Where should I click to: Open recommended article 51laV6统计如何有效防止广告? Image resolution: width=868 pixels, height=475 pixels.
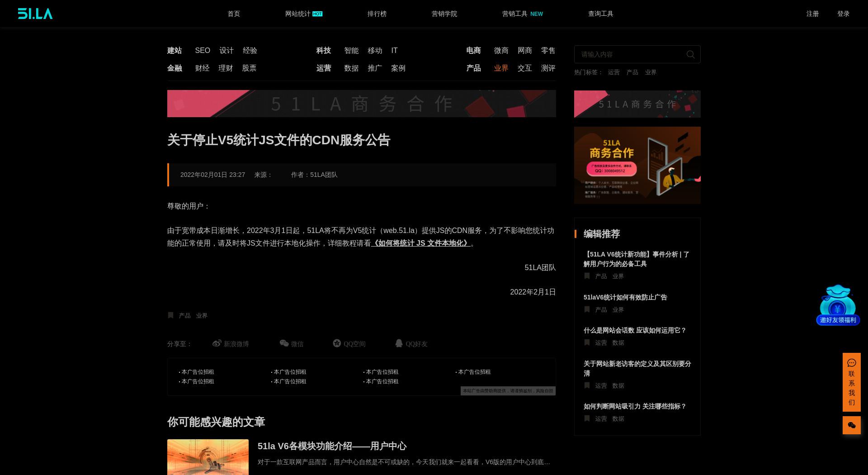(x=625, y=297)
